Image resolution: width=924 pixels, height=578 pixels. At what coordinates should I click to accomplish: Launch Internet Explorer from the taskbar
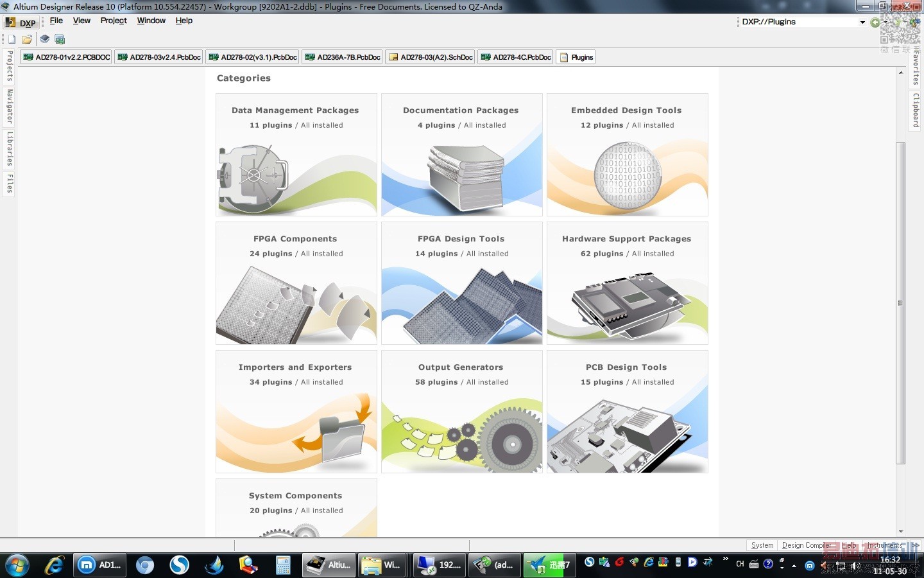click(54, 565)
